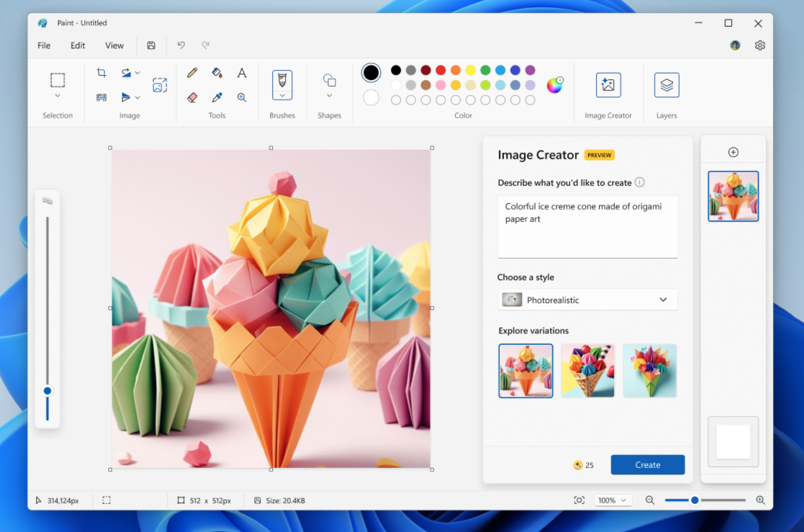Pick the Eraser tool
Image resolution: width=804 pixels, height=532 pixels.
coord(192,97)
